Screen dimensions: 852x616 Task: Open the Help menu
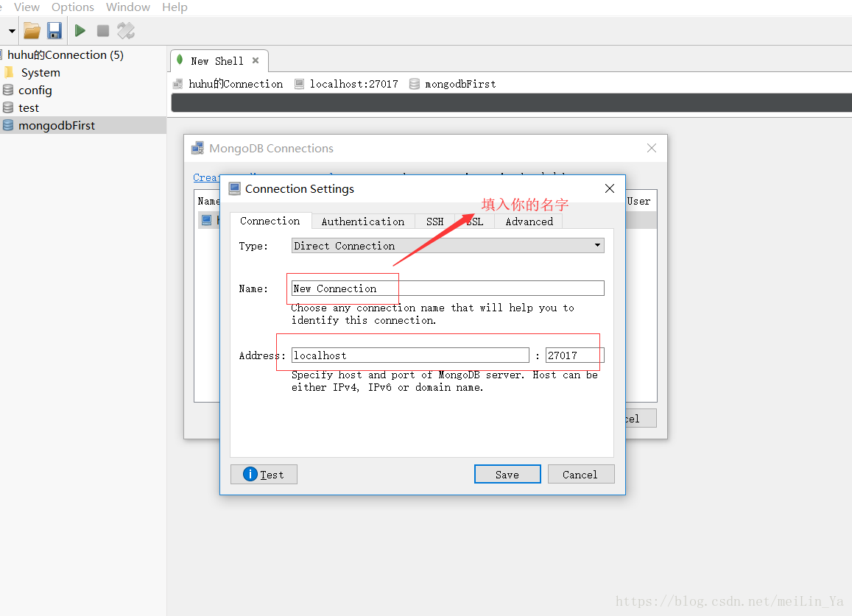pyautogui.click(x=175, y=7)
